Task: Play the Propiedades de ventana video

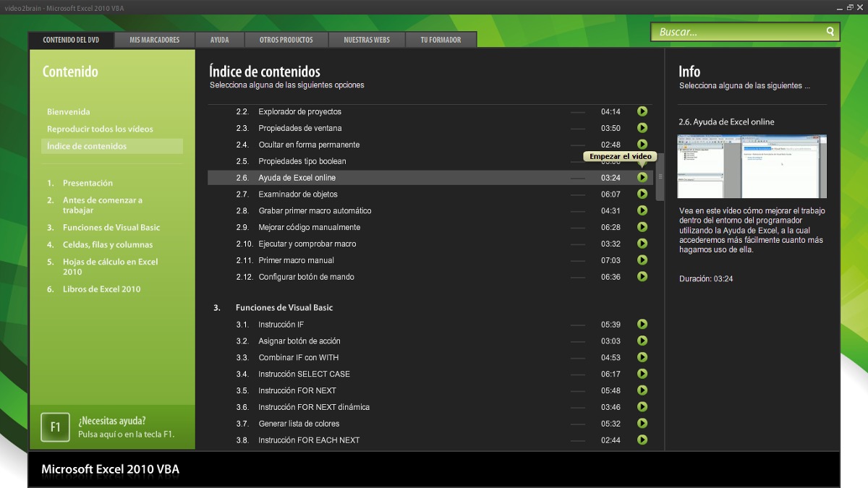Action: click(642, 128)
